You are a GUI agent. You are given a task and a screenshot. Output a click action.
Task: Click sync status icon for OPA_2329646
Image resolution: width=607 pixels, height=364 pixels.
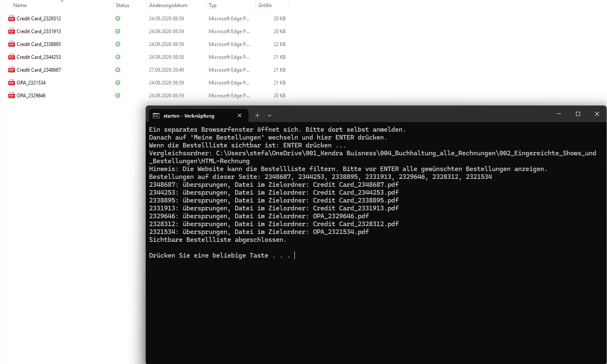118,96
